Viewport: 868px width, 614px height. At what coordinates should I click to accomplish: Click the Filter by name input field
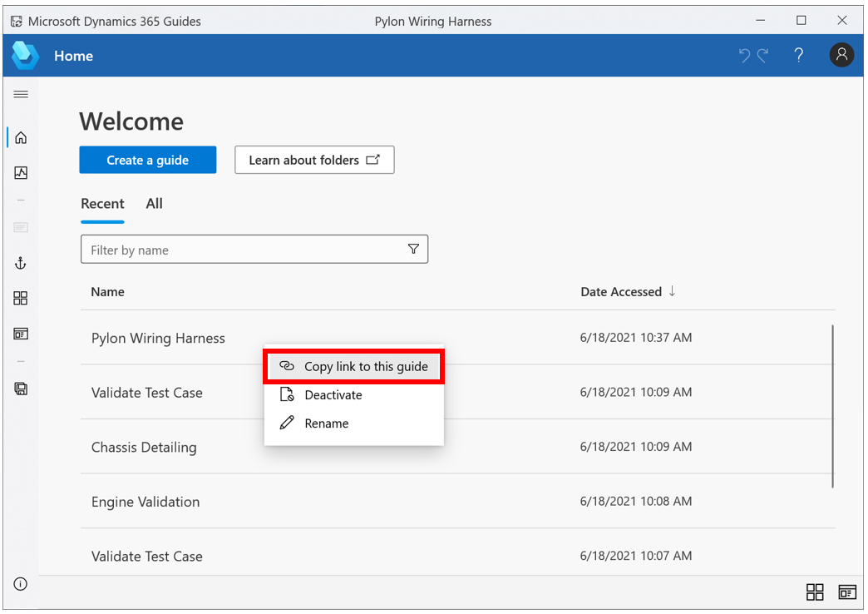(x=241, y=250)
